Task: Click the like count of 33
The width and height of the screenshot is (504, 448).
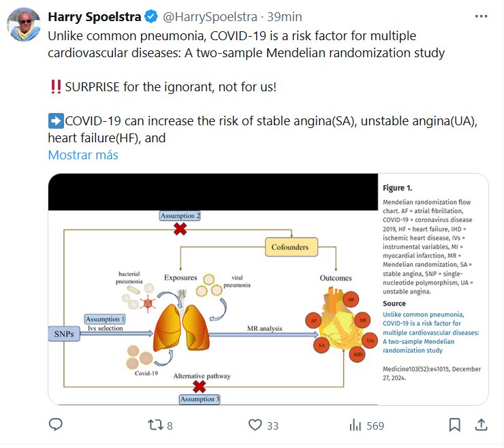Action: pos(272,426)
